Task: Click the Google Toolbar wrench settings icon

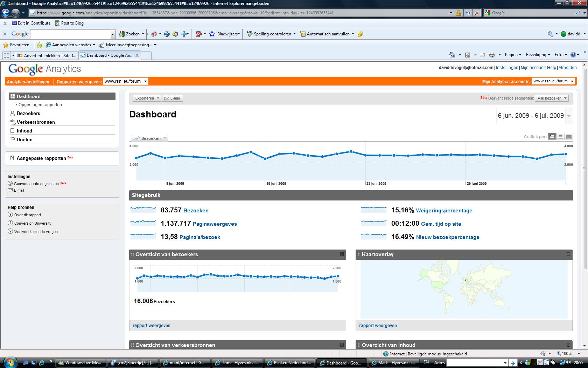Action: pyautogui.click(x=550, y=34)
